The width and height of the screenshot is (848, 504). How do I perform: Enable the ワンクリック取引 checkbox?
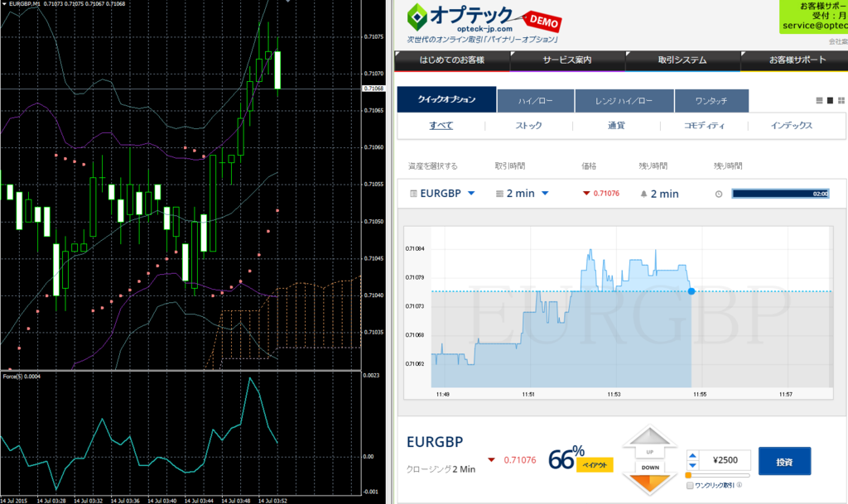click(x=690, y=486)
